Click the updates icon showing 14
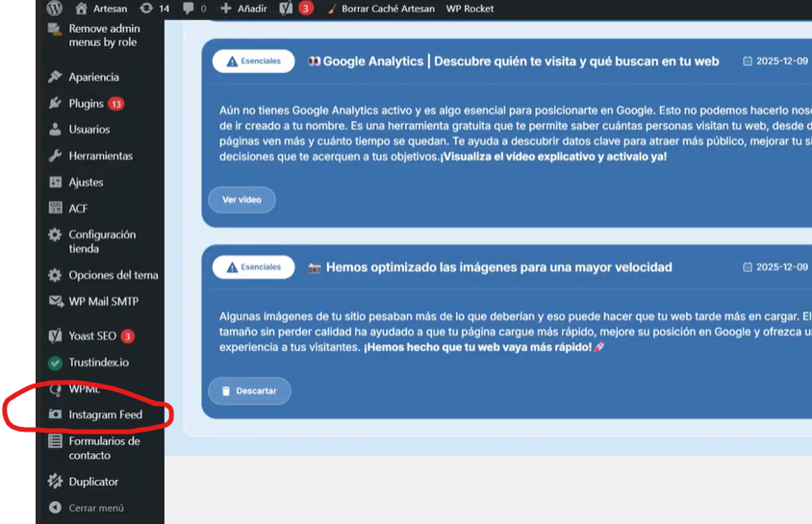 tap(146, 9)
